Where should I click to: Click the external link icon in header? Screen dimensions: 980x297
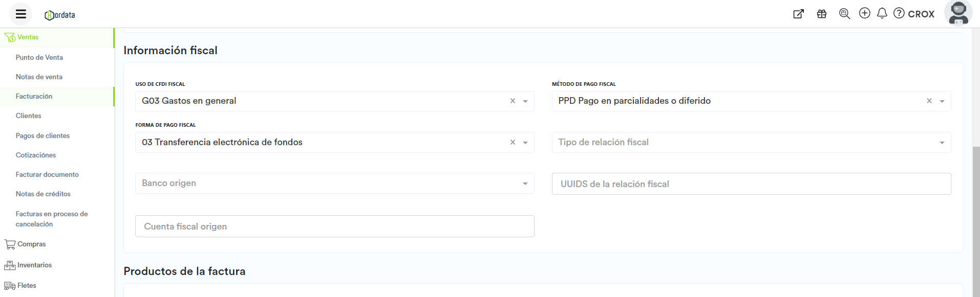[x=798, y=14]
